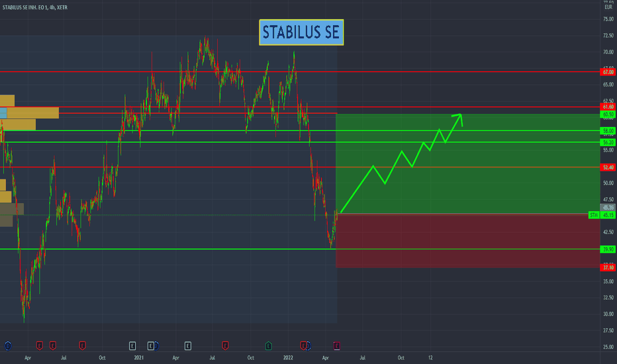The width and height of the screenshot is (617, 364).
Task: Click the 12 label on time axis
Action: pos(430,357)
